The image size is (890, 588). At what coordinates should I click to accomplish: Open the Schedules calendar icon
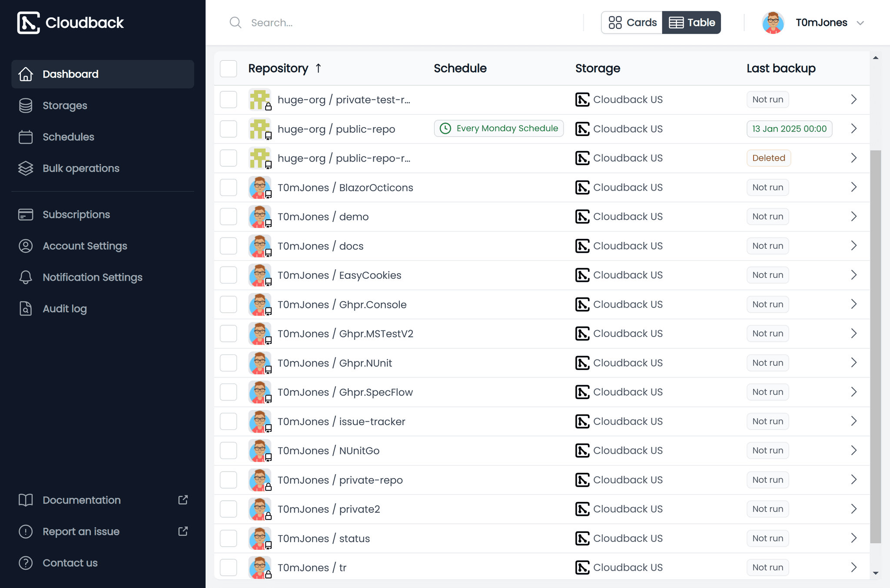tap(26, 137)
